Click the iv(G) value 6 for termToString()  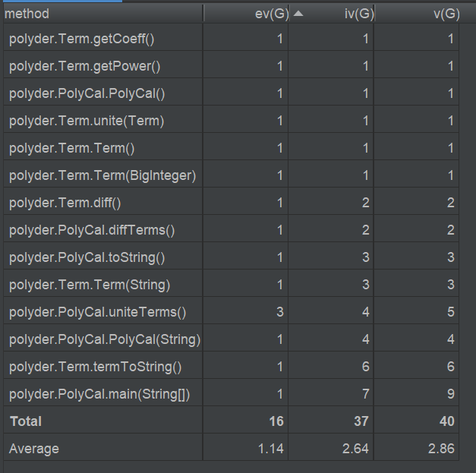(x=366, y=367)
